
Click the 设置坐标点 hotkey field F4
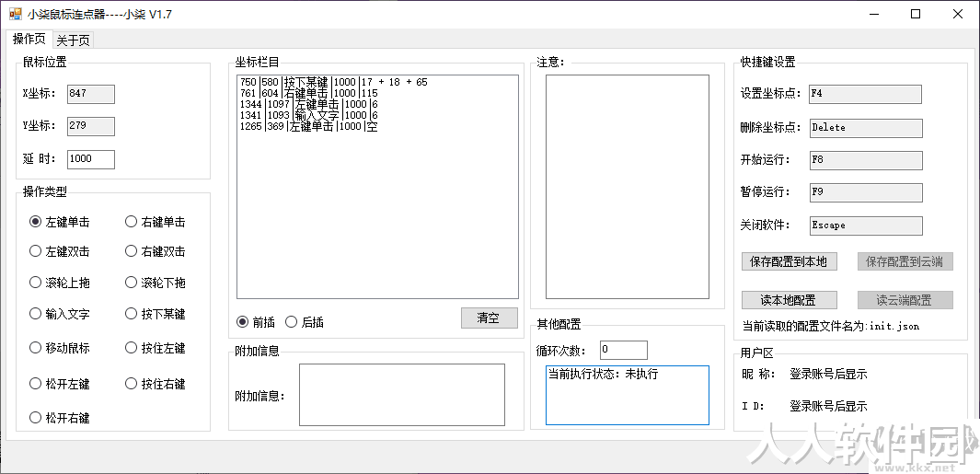coord(866,94)
